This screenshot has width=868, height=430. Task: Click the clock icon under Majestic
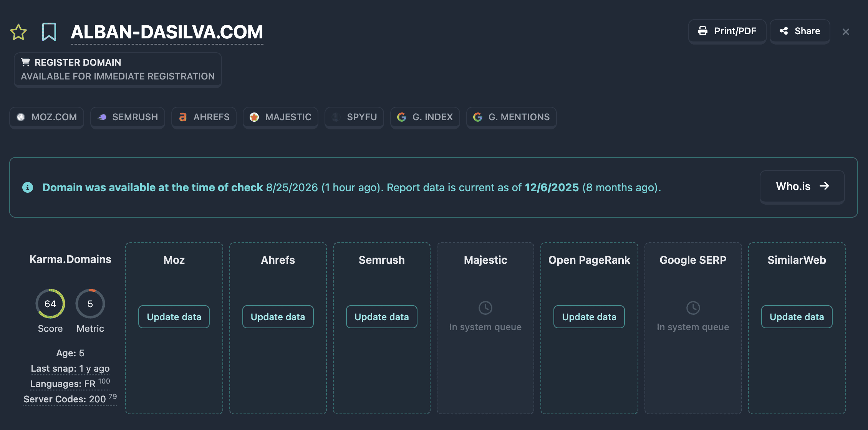pyautogui.click(x=485, y=308)
